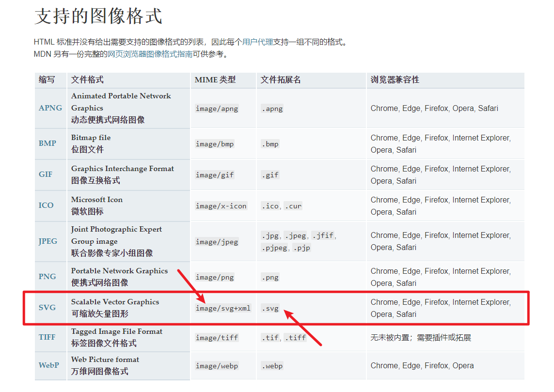Image resolution: width=554 pixels, height=392 pixels.
Task: Open the GIF abbreviation link
Action: tap(46, 174)
